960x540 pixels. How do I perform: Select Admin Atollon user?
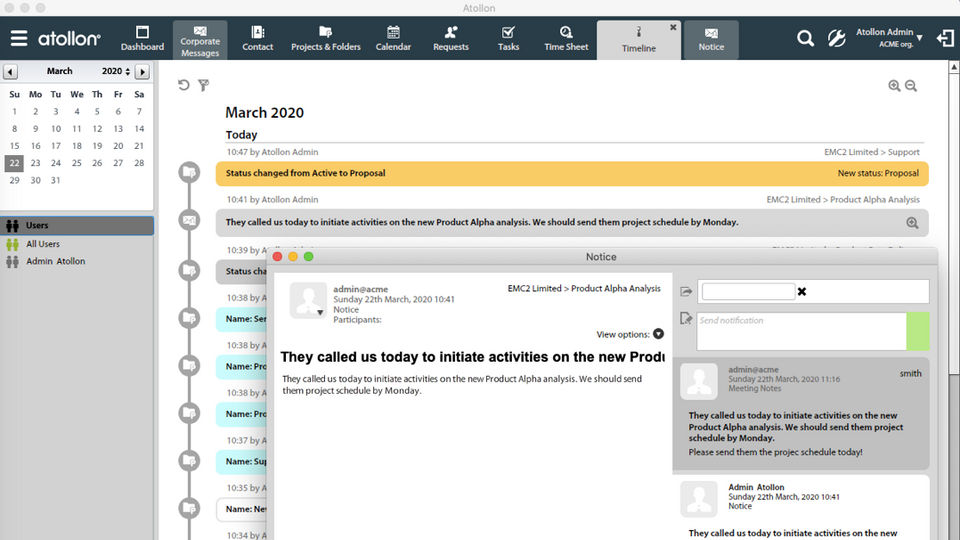pyautogui.click(x=55, y=261)
